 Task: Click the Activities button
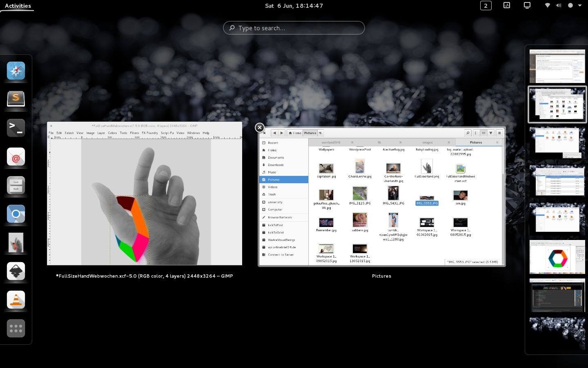click(x=18, y=6)
